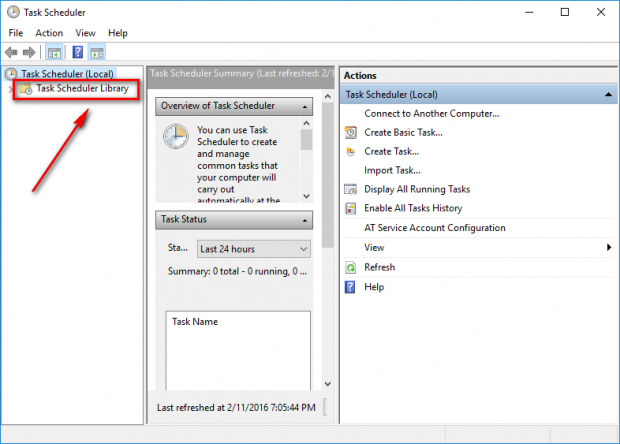
Task: Expand the Task Scheduler Library node arrow
Action: (11, 89)
